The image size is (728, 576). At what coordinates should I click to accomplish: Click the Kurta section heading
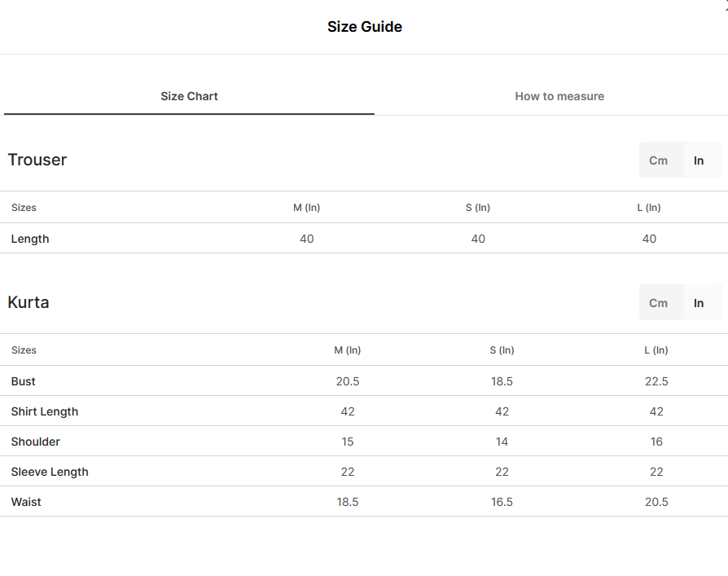(x=29, y=302)
